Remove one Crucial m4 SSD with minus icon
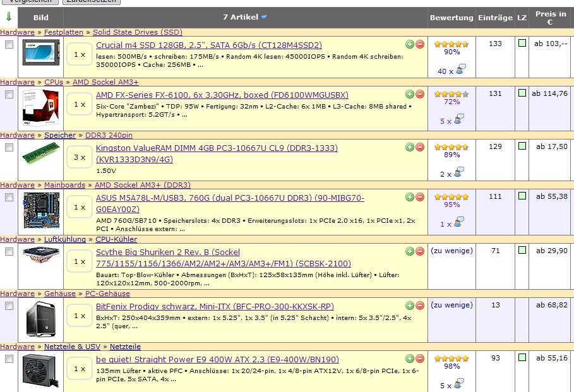574x392 pixels. pyautogui.click(x=420, y=44)
